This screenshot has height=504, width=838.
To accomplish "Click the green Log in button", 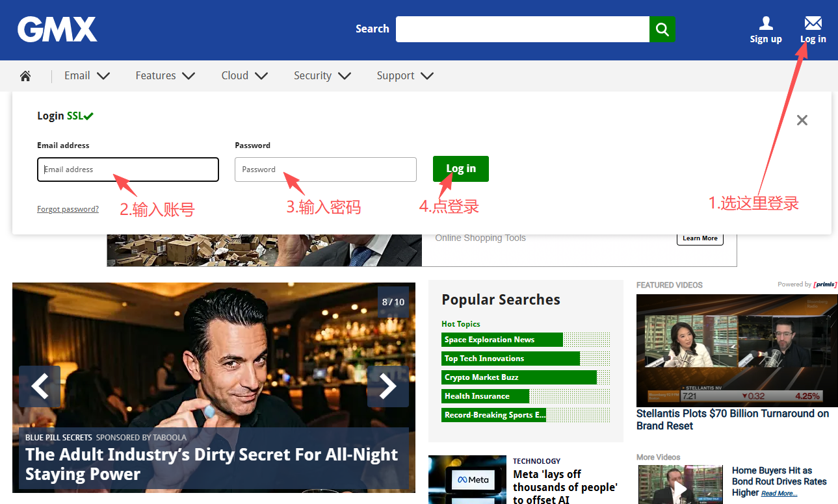I will 461,169.
